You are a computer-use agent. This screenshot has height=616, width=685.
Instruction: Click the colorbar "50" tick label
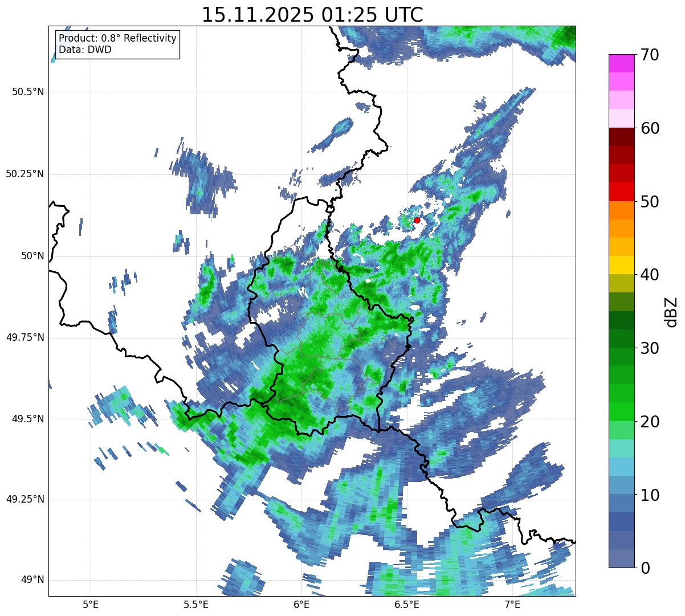(650, 202)
